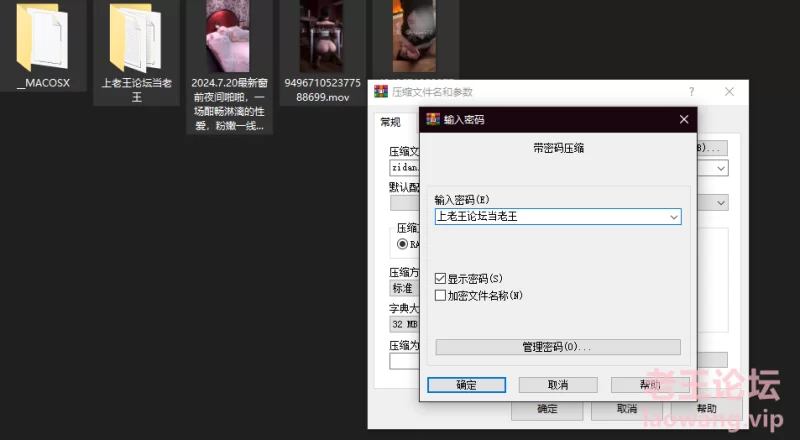Switch to the 常规 tab

click(389, 122)
